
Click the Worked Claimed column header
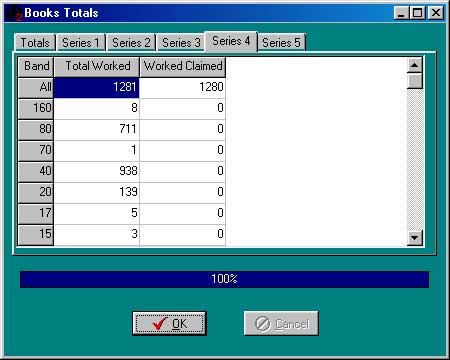[x=183, y=67]
